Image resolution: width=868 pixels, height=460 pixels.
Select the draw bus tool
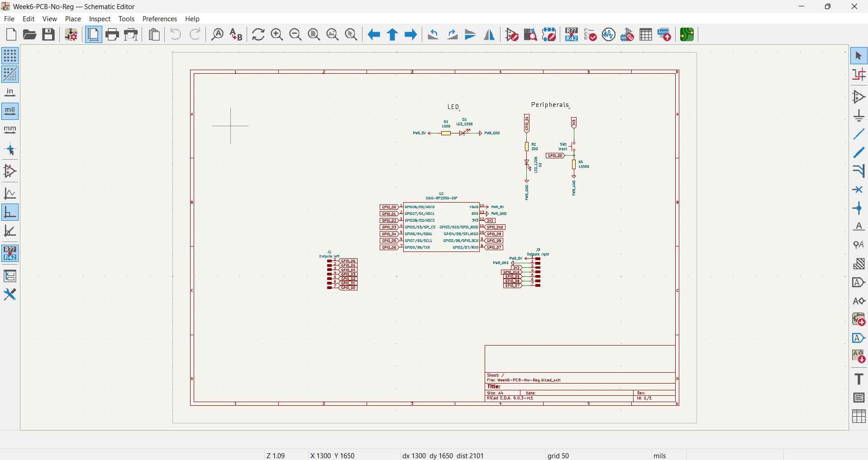(858, 152)
